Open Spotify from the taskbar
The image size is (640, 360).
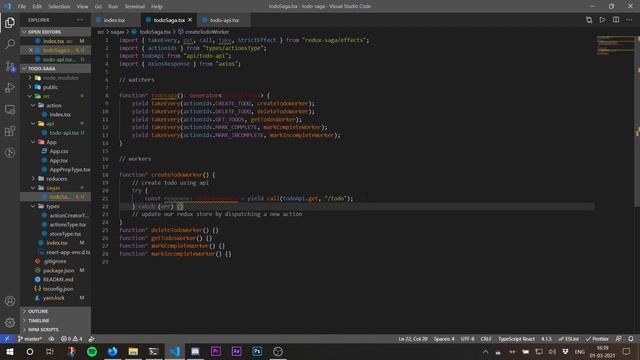click(92, 351)
